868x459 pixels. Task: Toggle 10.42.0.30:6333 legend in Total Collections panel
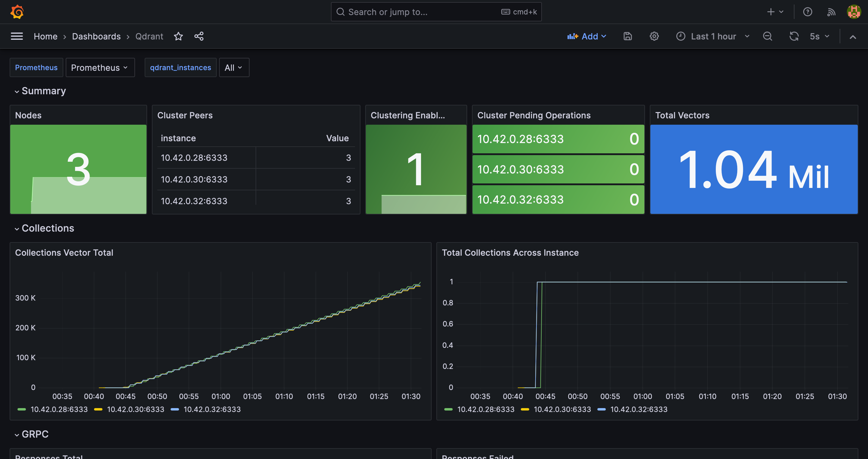(562, 410)
